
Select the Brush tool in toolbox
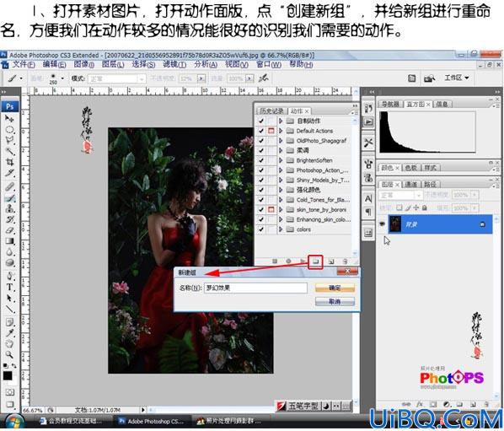[x=9, y=198]
